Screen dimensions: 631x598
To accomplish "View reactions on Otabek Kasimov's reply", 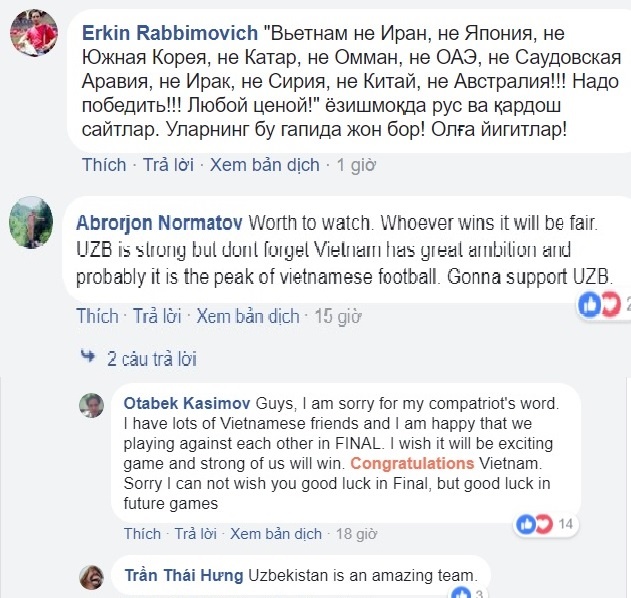I will (544, 523).
